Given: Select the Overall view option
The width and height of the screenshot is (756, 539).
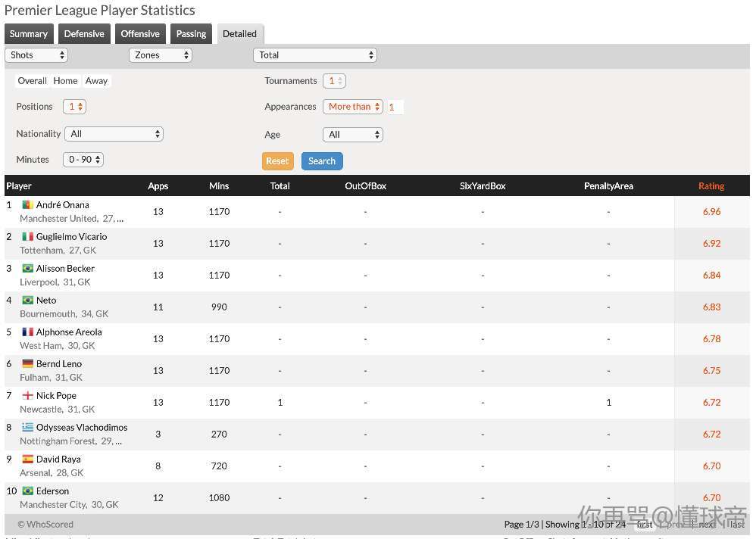Looking at the screenshot, I should [33, 81].
